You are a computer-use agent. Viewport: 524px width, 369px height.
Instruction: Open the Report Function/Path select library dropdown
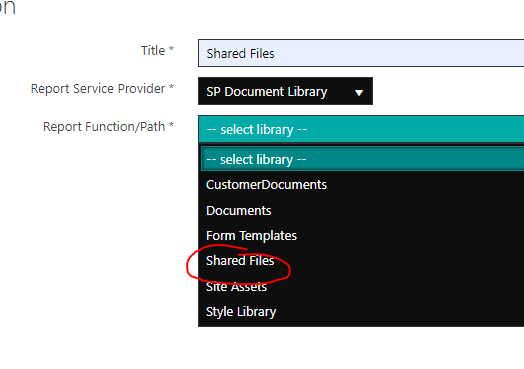[x=361, y=129]
